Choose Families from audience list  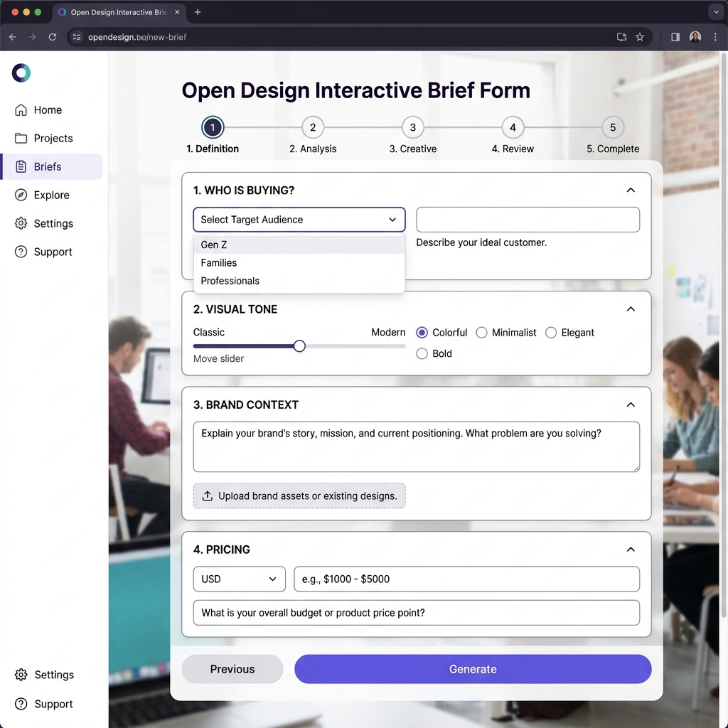tap(299, 263)
